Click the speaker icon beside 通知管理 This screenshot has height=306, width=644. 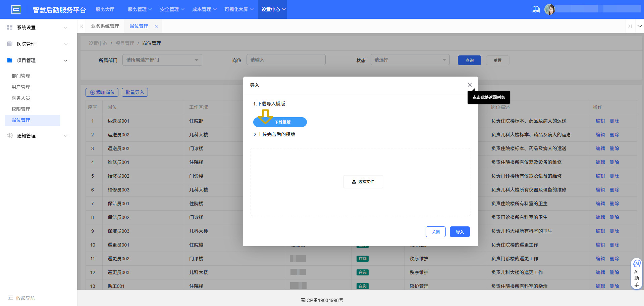click(x=10, y=135)
